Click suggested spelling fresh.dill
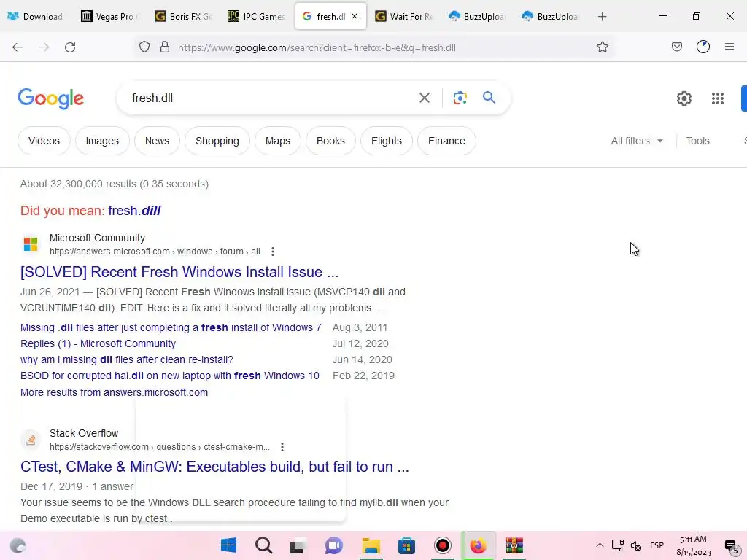Image resolution: width=747 pixels, height=560 pixels. 134,211
